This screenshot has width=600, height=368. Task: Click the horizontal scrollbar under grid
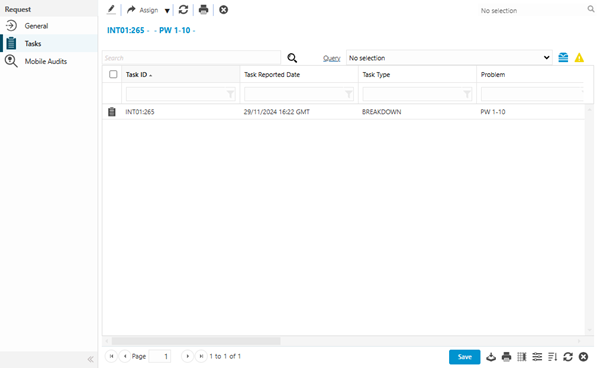(196, 340)
